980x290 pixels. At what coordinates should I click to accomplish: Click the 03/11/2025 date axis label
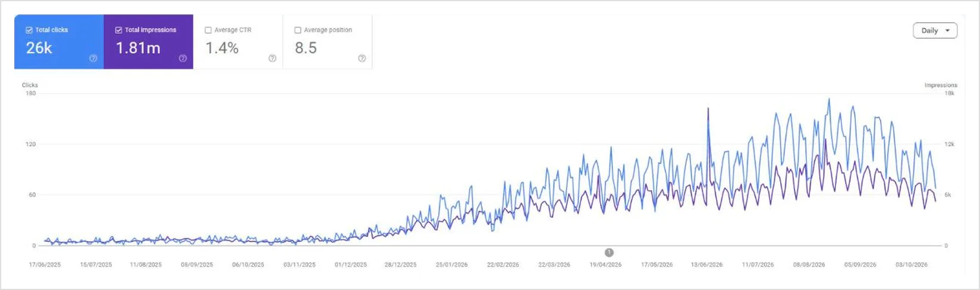click(299, 265)
